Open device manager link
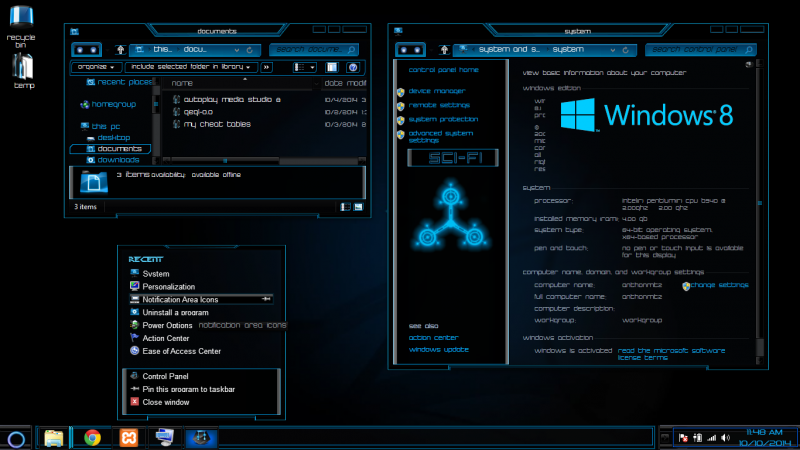The image size is (800, 450). (437, 91)
